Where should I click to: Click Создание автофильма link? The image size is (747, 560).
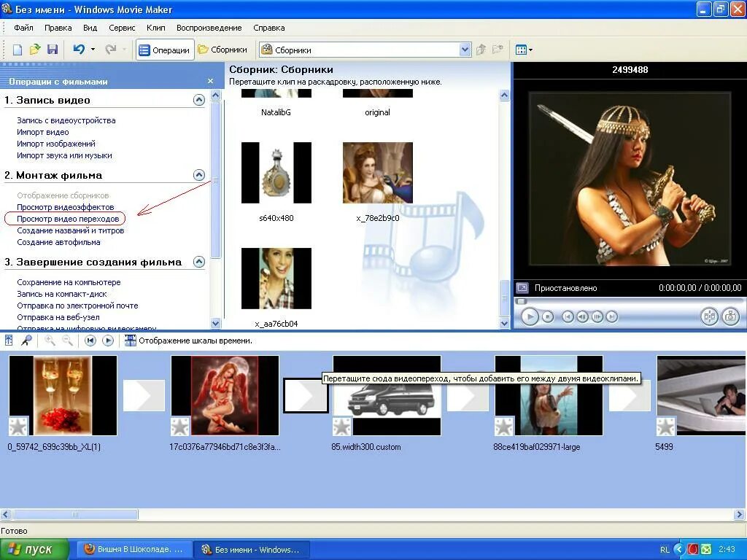click(58, 242)
